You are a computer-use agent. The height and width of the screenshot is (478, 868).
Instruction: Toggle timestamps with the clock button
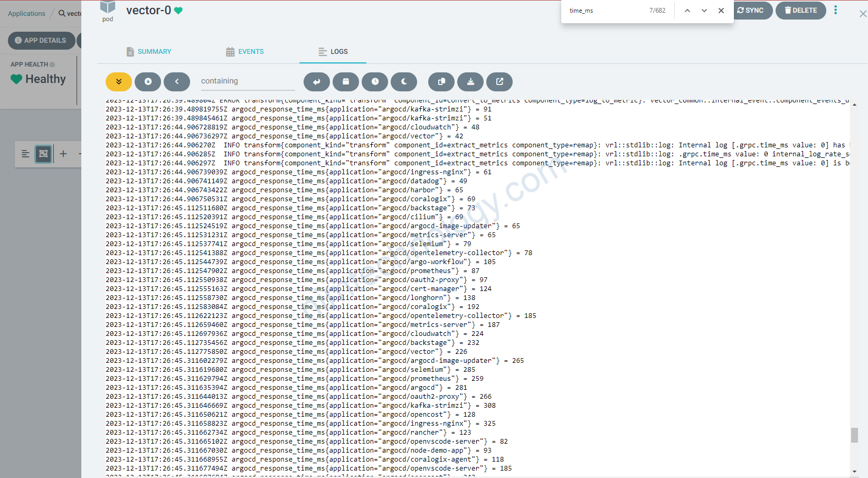click(x=375, y=82)
